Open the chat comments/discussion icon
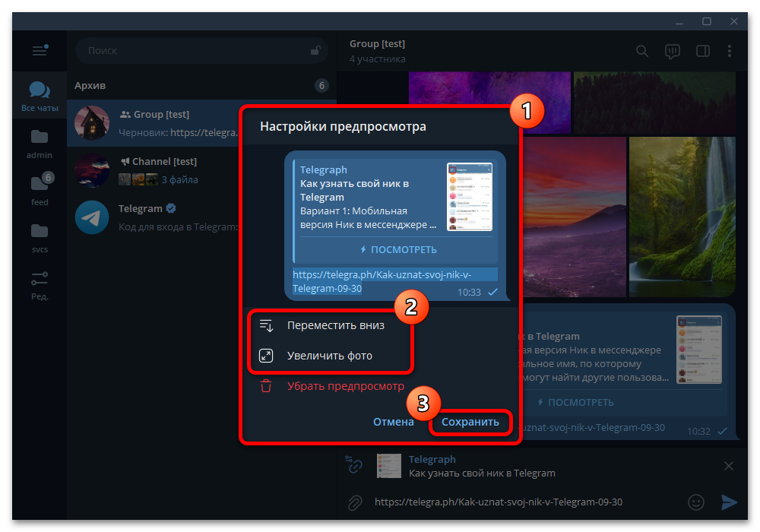 [673, 51]
